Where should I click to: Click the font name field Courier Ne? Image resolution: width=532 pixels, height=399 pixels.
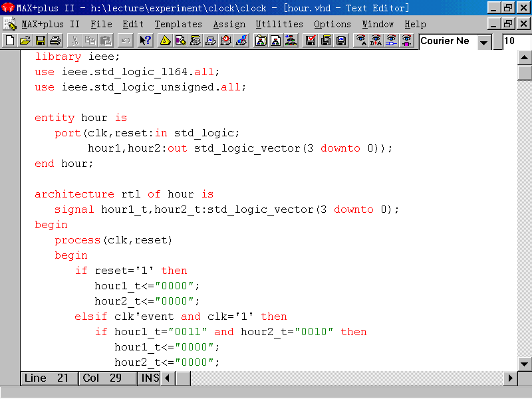pos(448,41)
